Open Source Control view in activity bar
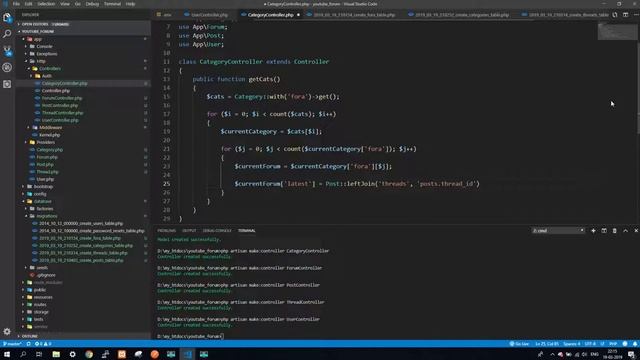Viewport: 640px width, 360px height. tap(7, 51)
